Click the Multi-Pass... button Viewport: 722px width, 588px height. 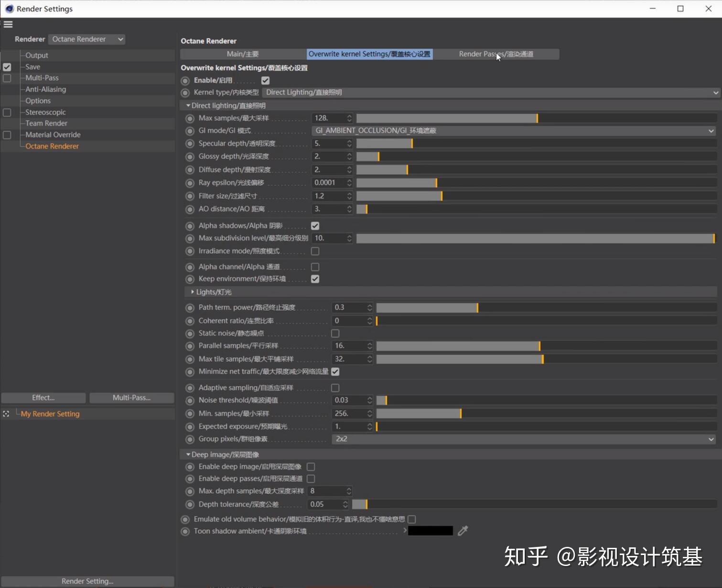pyautogui.click(x=132, y=398)
